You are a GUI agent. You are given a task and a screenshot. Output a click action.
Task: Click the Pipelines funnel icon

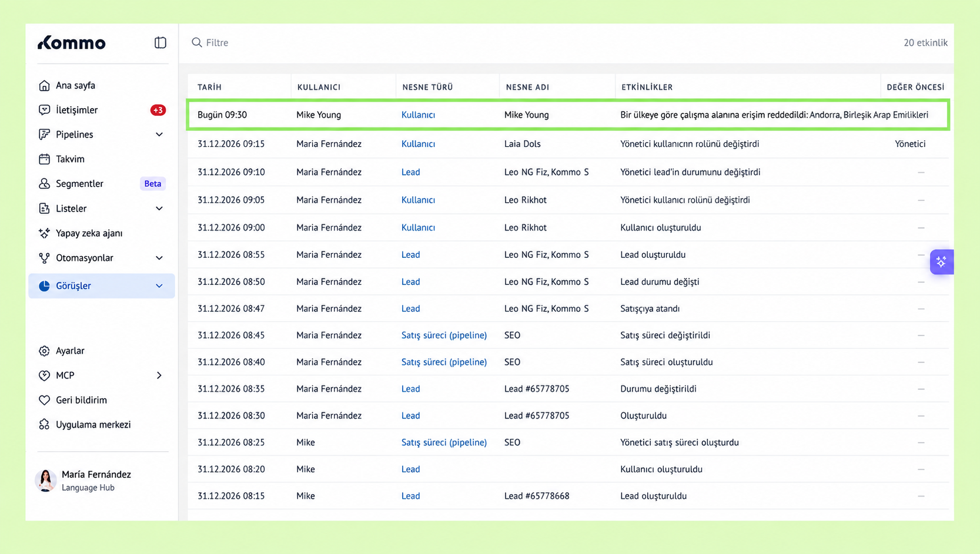(44, 135)
